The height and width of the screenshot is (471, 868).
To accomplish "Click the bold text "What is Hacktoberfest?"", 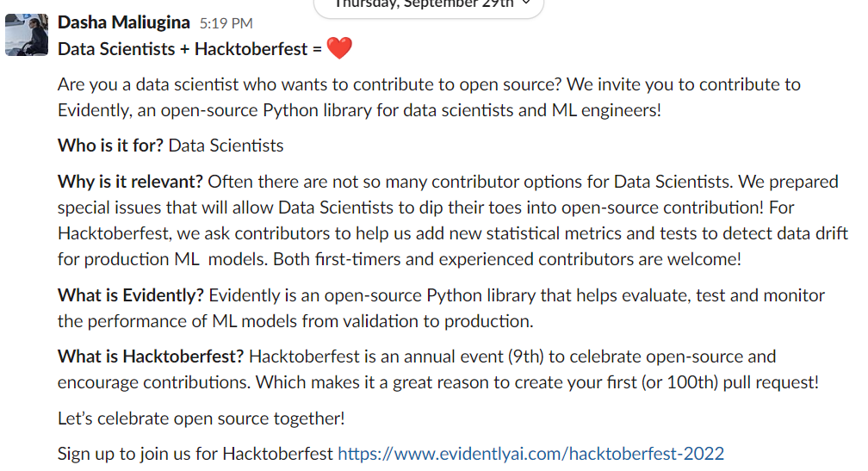I will 151,356.
